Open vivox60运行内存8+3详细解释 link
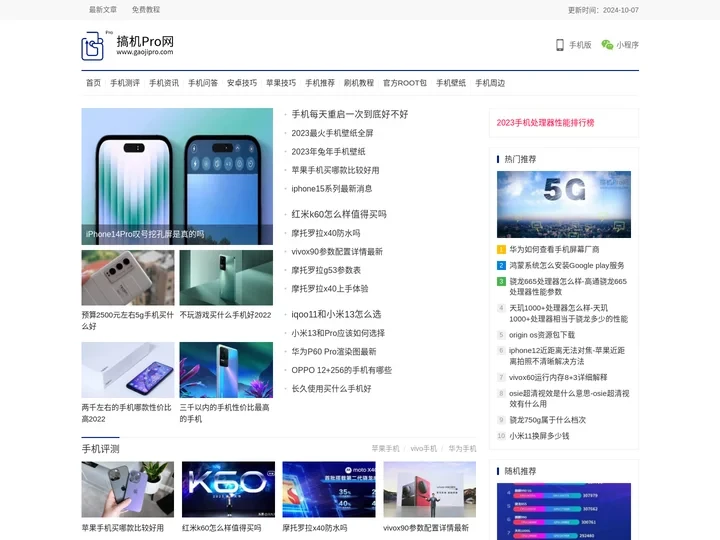 tap(558, 377)
